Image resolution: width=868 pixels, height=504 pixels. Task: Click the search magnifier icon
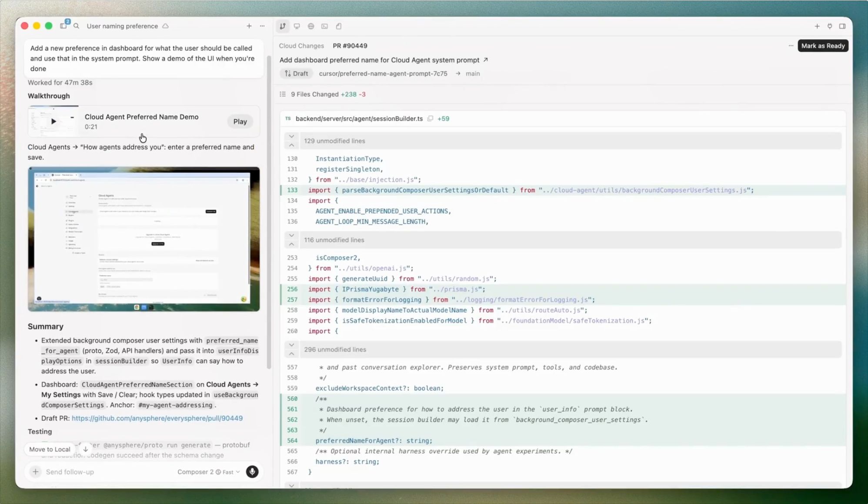click(76, 26)
